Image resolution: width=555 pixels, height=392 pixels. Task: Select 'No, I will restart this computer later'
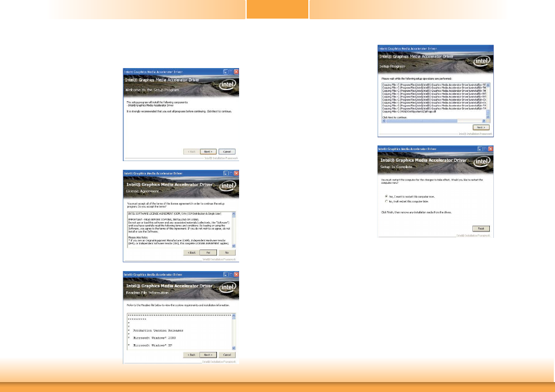click(x=387, y=202)
